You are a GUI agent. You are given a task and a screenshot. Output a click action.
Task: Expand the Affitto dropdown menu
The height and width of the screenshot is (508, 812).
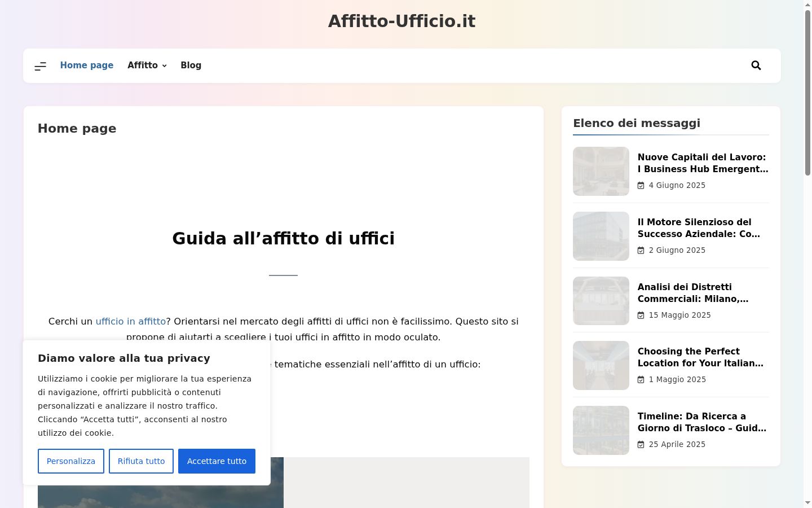pos(147,65)
